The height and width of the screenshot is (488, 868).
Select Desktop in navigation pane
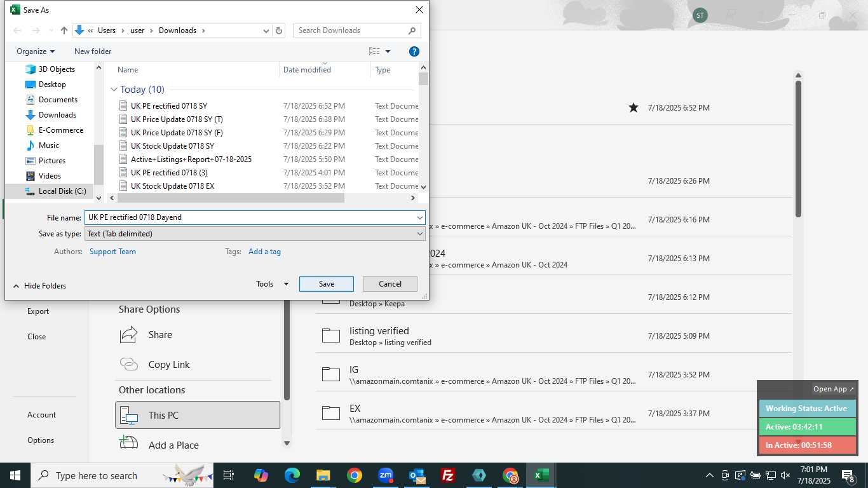tap(52, 85)
